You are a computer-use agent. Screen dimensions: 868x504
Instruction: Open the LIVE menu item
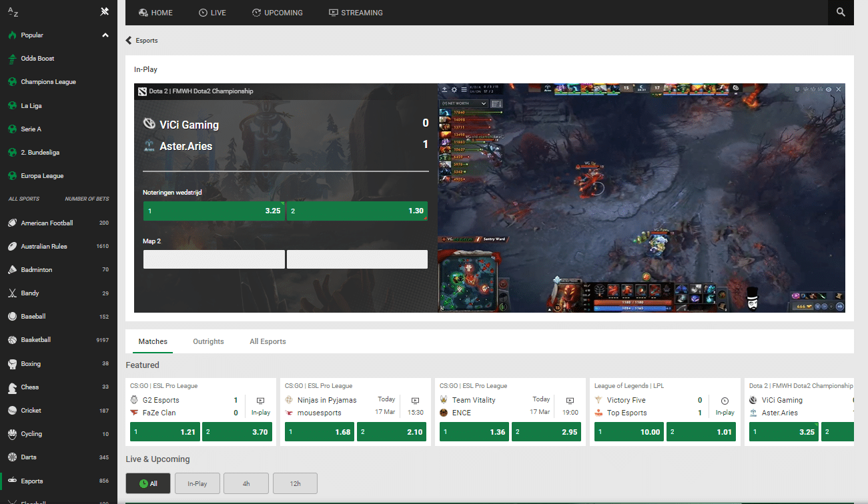[x=212, y=13]
